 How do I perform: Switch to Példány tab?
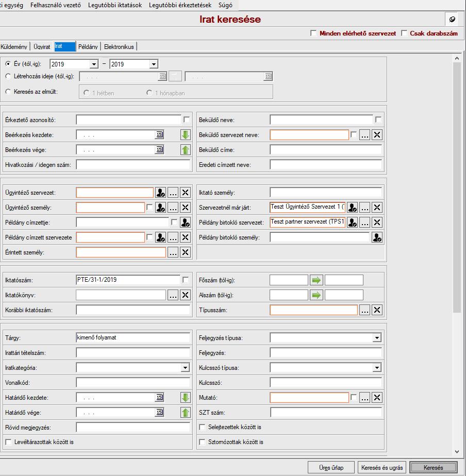88,47
